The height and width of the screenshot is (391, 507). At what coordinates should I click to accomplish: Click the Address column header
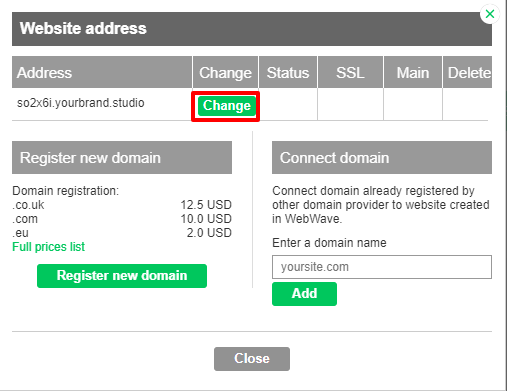pos(102,72)
